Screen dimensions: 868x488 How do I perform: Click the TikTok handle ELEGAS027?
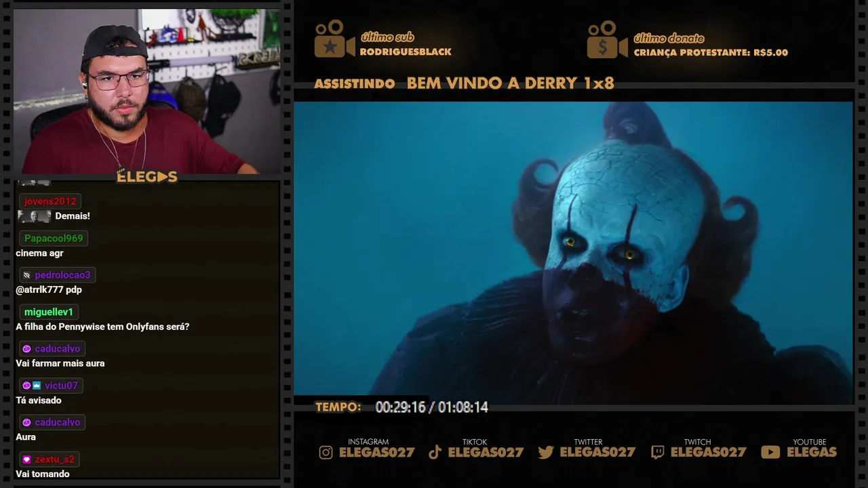click(486, 453)
